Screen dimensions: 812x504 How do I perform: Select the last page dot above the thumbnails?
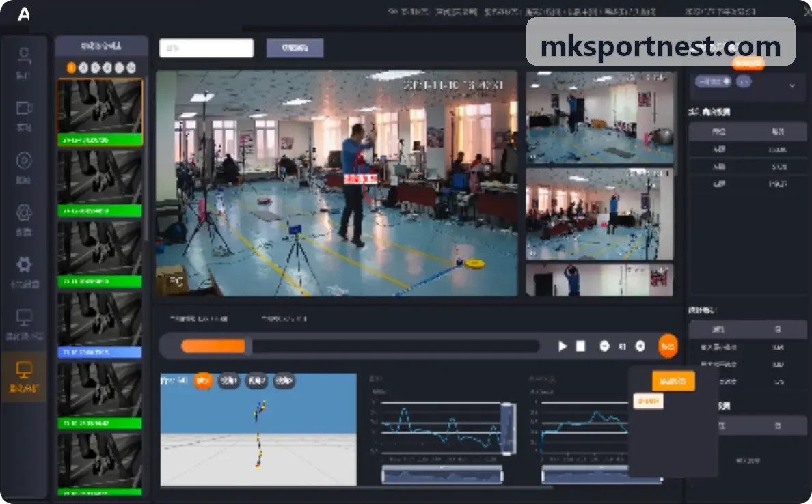pos(131,68)
